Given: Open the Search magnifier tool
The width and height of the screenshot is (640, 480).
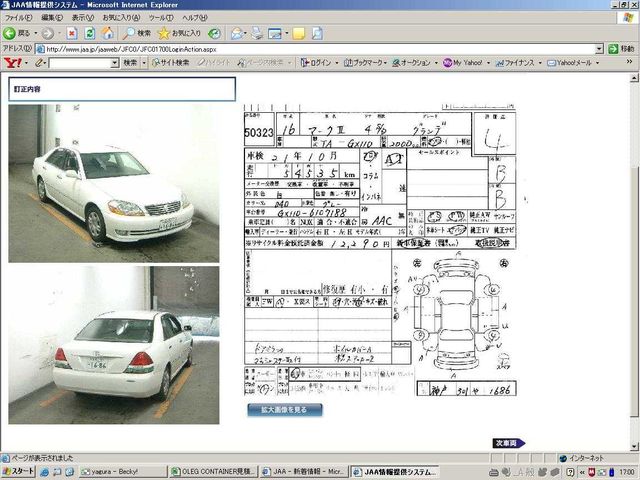Looking at the screenshot, I should pyautogui.click(x=137, y=33).
